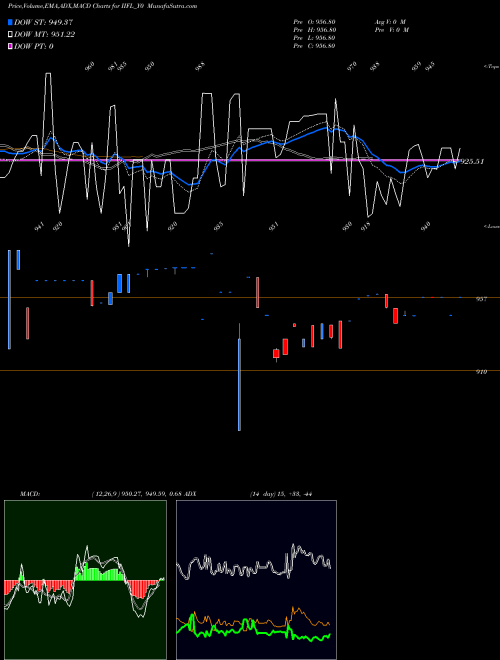Click the 925.51 price label on the chart

coord(473,161)
